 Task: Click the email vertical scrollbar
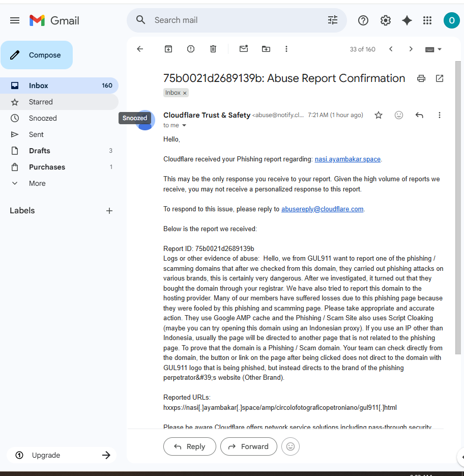click(x=458, y=207)
